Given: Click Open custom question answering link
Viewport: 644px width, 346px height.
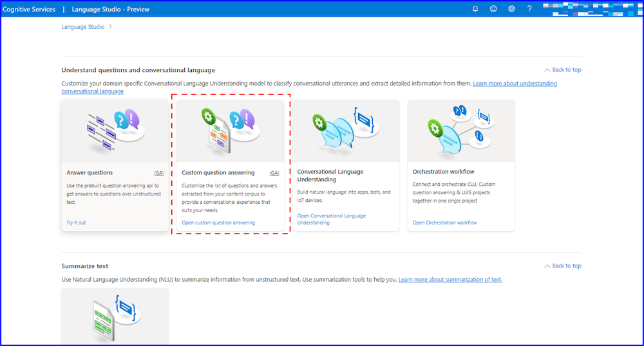Looking at the screenshot, I should click(218, 223).
